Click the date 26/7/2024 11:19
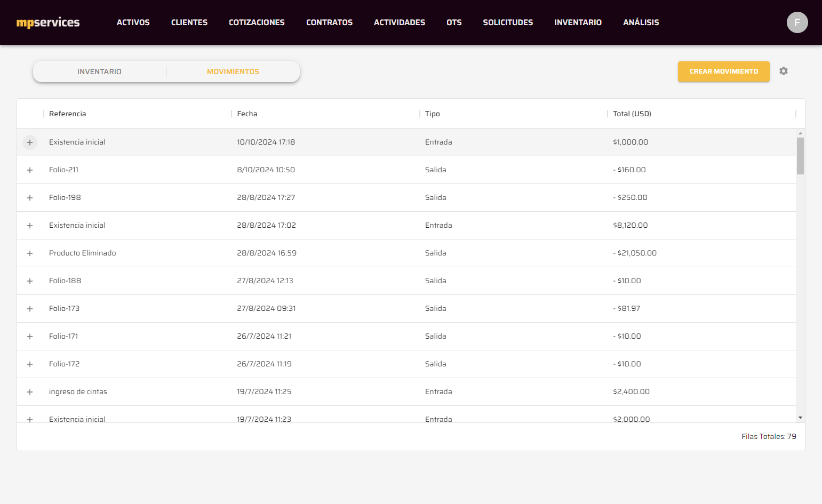822x504 pixels. click(264, 364)
